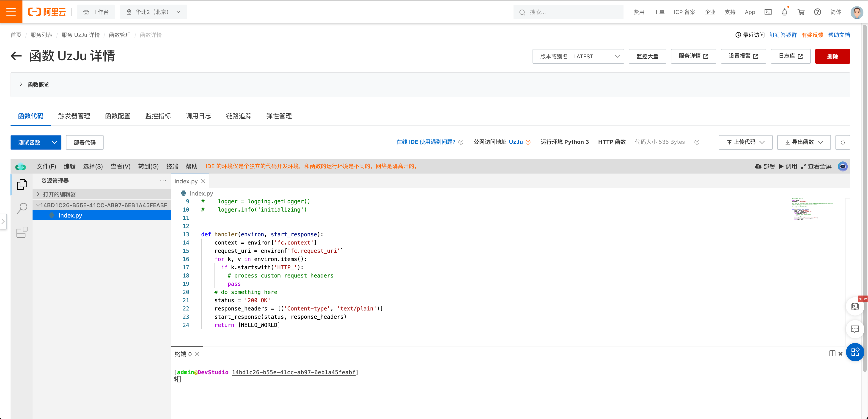This screenshot has width=868, height=419.
Task: Click the refresh icon beside 导出函数
Action: click(842, 142)
